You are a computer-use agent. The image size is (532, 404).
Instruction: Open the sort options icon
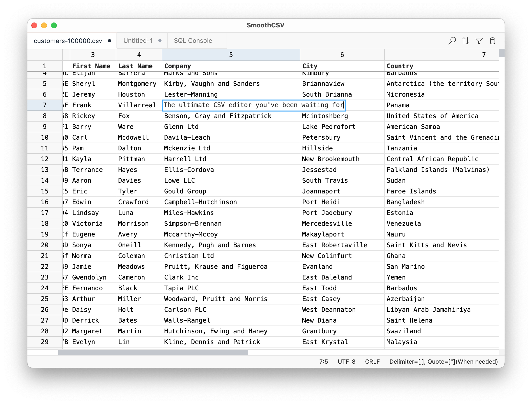(x=466, y=41)
